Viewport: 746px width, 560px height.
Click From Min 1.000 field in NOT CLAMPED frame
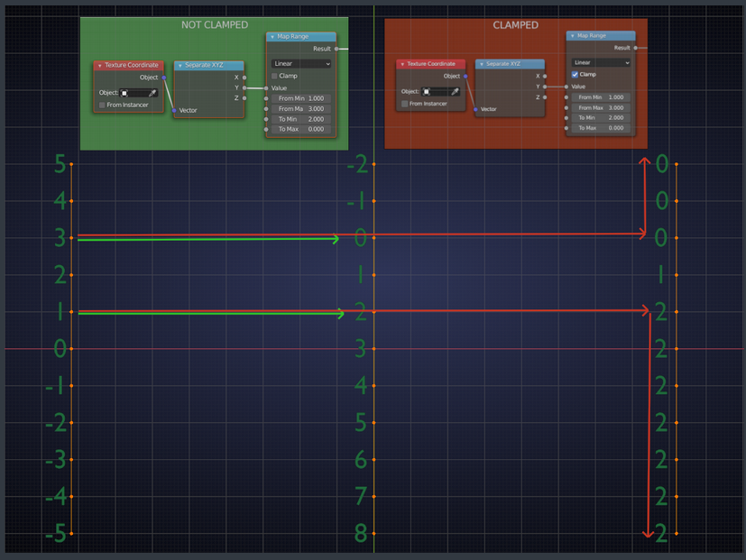tap(301, 98)
